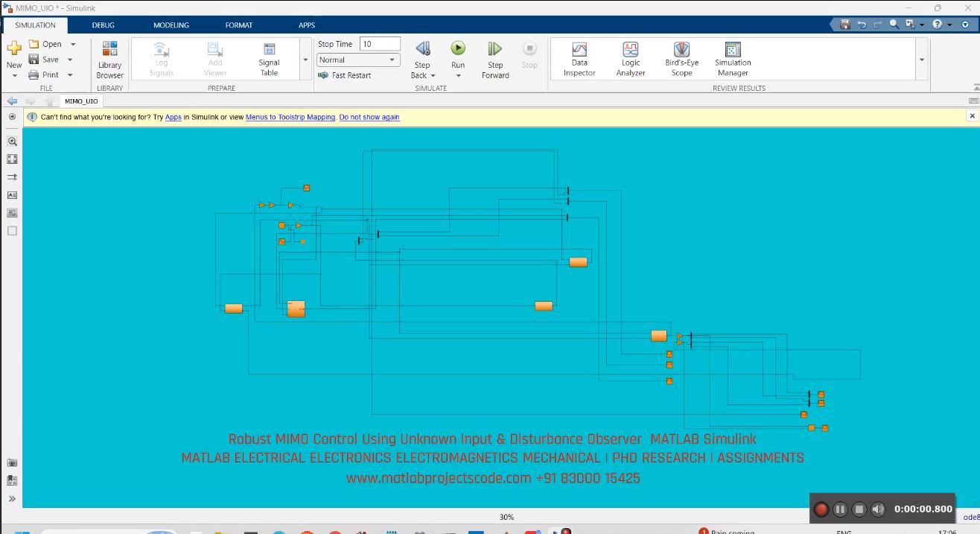The image size is (980, 534).
Task: Run the simulation
Action: pos(458,48)
